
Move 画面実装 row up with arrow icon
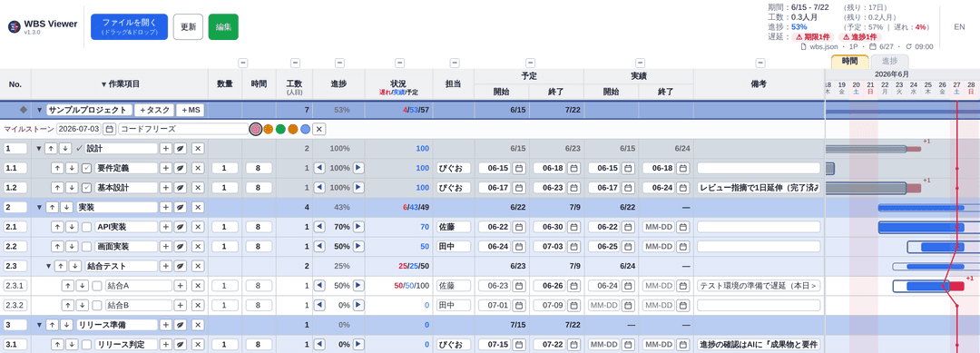(x=57, y=246)
